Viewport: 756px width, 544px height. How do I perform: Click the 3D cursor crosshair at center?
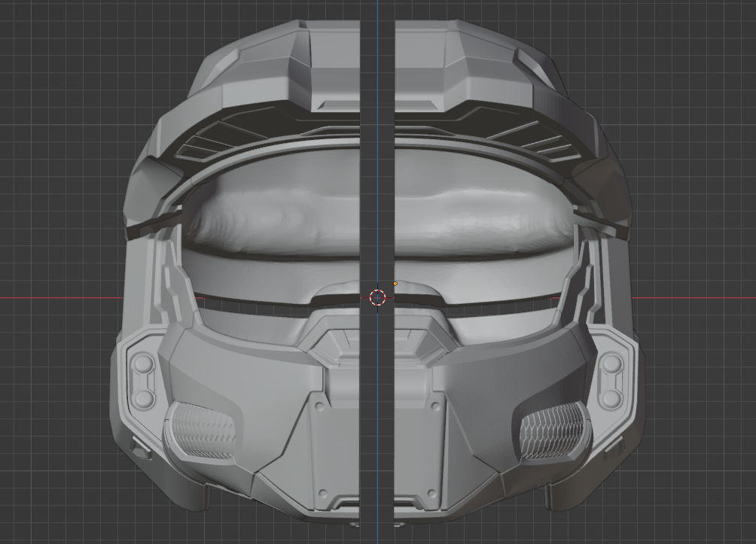[x=377, y=298]
